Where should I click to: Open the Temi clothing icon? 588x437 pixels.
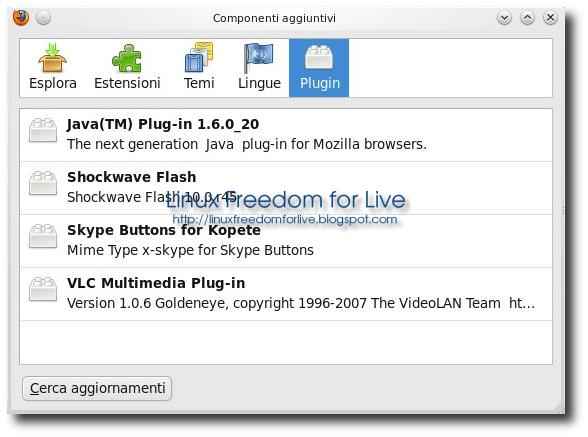(199, 57)
